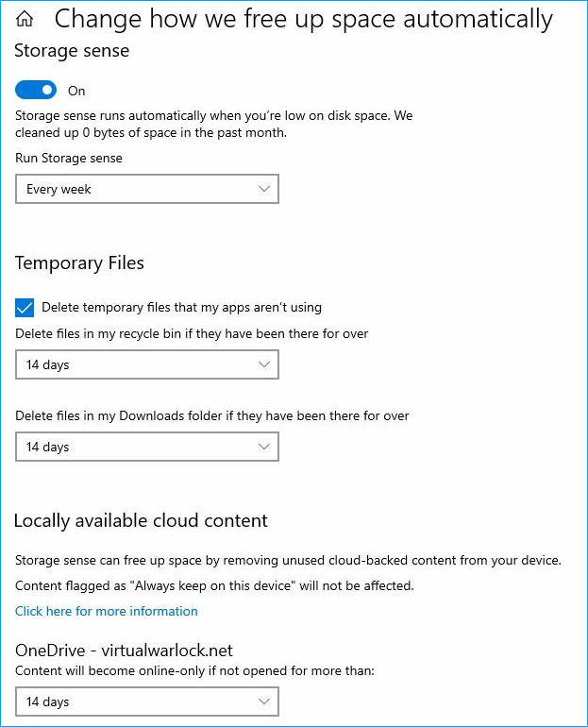Click the "Change how we free up space automatically" title
This screenshot has height=727, width=588.
click(x=303, y=19)
